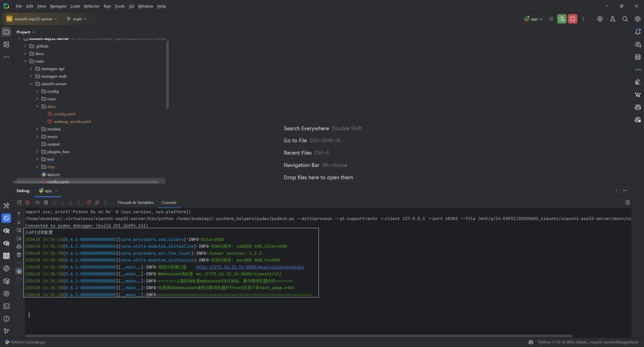Click Python Console.py in status bar
The image size is (644, 347).
[x=24, y=342]
